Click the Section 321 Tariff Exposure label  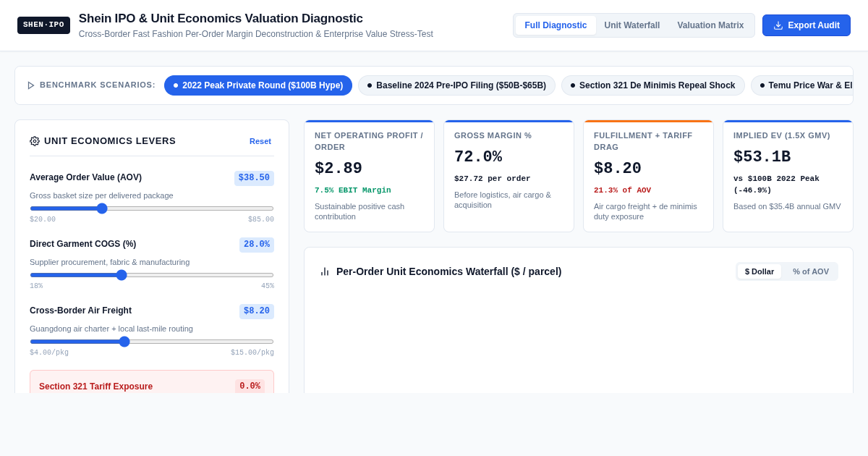(x=95, y=387)
